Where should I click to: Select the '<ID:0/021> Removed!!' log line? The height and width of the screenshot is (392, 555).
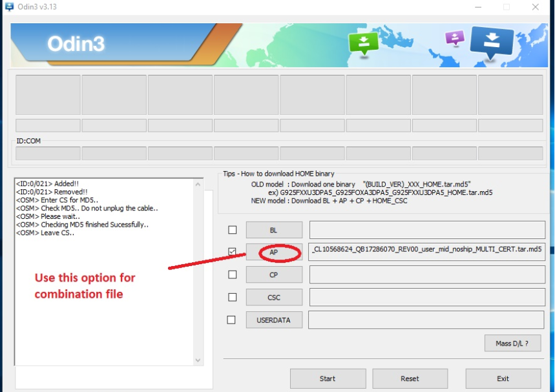coord(52,192)
